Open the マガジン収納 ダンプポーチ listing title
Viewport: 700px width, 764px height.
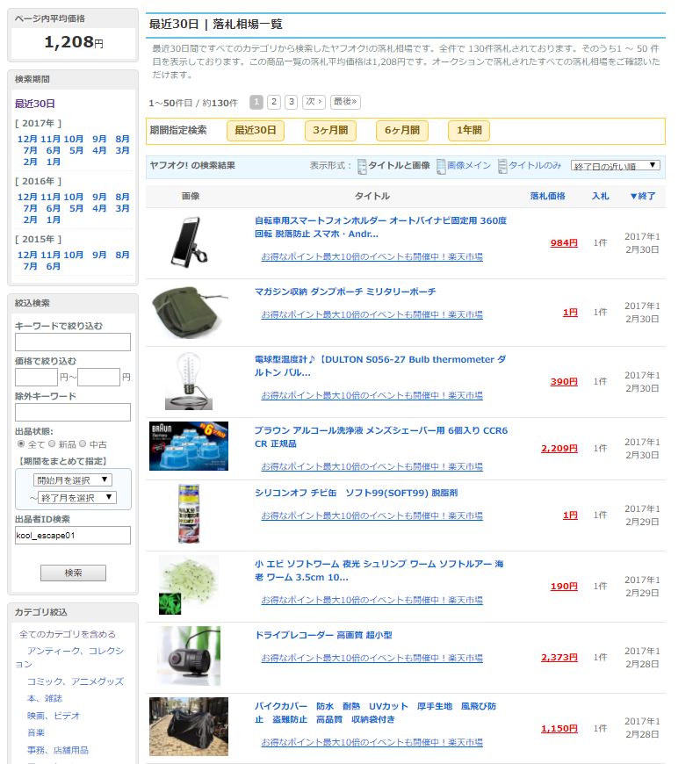point(345,292)
